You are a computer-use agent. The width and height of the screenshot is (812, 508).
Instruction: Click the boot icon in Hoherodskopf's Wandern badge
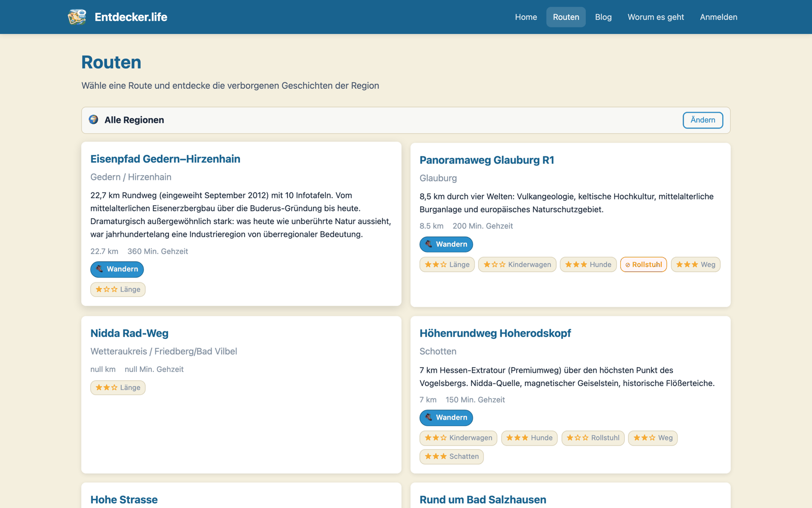(429, 417)
